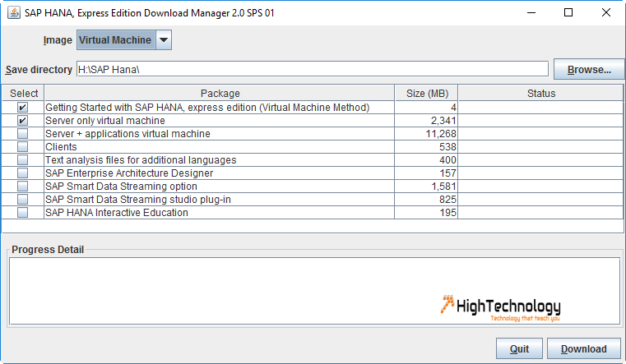Open the Image dropdown arrow
The width and height of the screenshot is (626, 364).
(x=164, y=40)
